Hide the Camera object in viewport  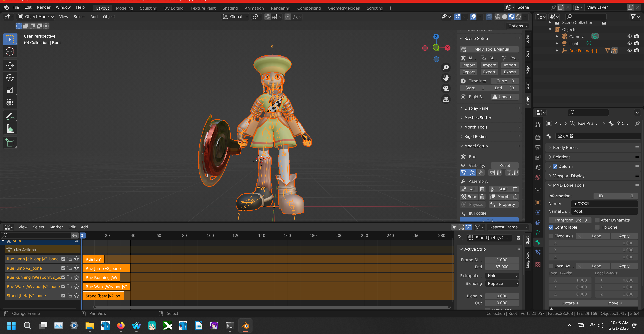click(629, 36)
